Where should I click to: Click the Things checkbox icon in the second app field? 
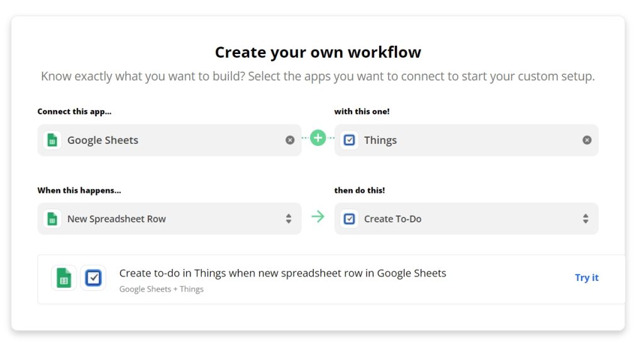pos(349,140)
